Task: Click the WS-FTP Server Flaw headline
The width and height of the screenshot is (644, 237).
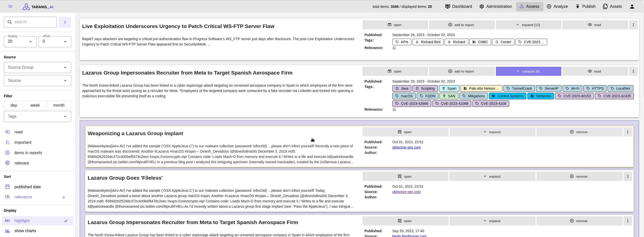Action: (178, 26)
